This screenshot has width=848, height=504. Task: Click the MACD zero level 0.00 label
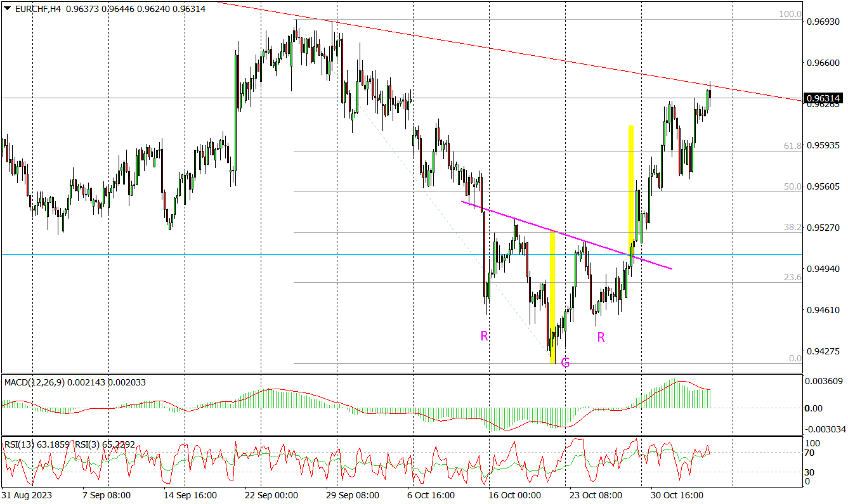click(813, 408)
